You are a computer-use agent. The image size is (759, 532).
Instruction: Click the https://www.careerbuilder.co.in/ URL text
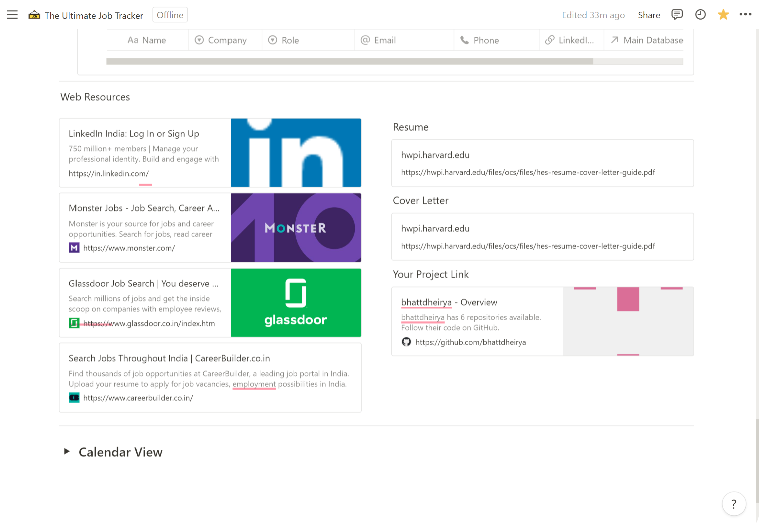tap(138, 398)
